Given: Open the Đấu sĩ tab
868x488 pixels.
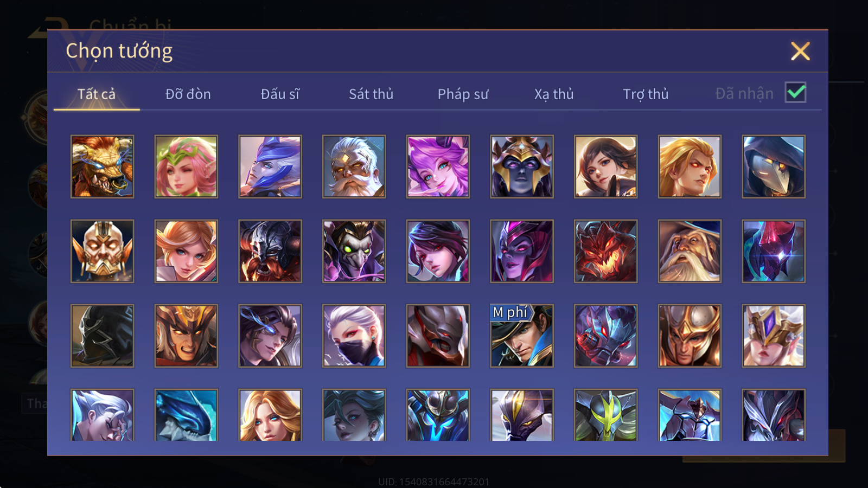Looking at the screenshot, I should (280, 94).
